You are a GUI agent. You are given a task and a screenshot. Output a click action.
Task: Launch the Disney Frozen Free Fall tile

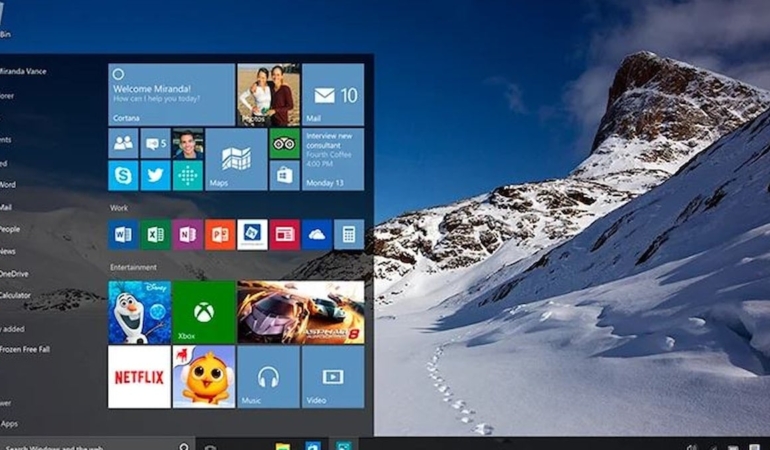pyautogui.click(x=139, y=312)
